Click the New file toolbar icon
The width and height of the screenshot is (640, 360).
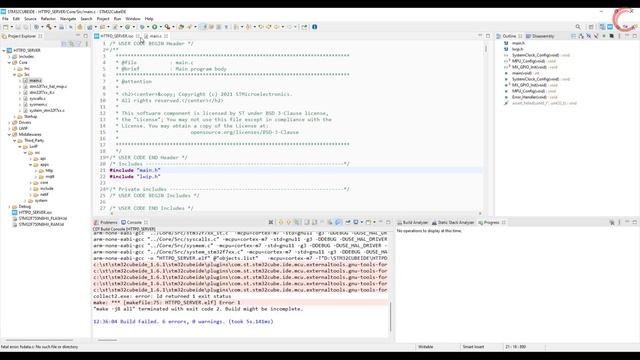tap(6, 27)
